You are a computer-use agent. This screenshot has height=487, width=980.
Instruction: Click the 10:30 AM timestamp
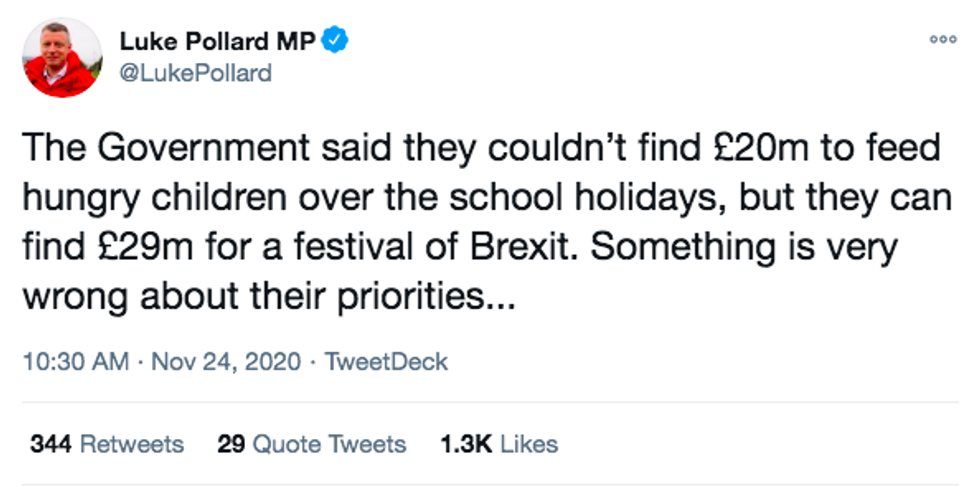click(78, 361)
